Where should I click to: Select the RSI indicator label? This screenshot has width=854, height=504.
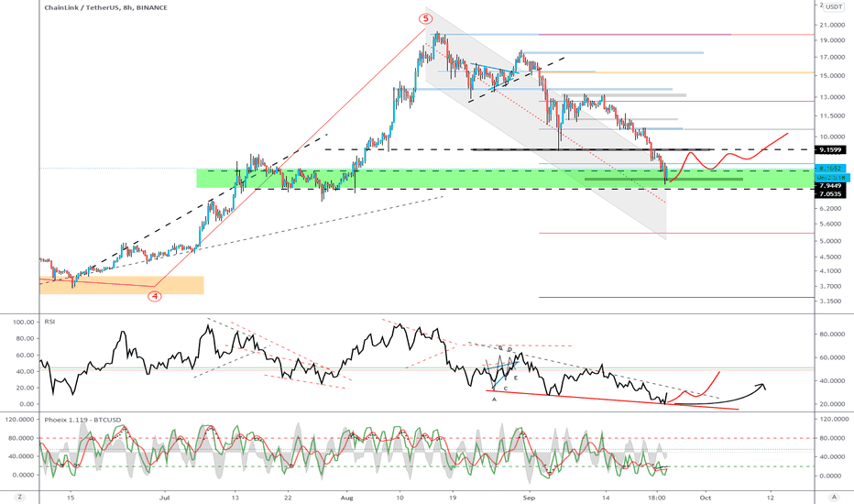coord(49,322)
